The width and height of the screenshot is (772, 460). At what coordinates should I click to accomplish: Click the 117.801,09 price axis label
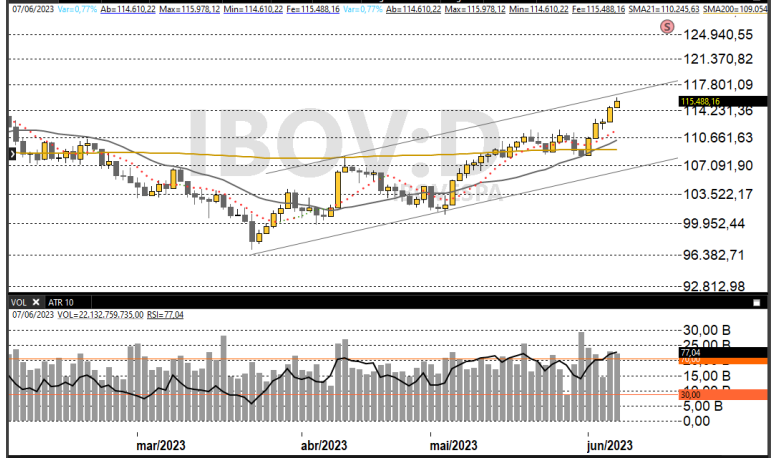coord(718,85)
